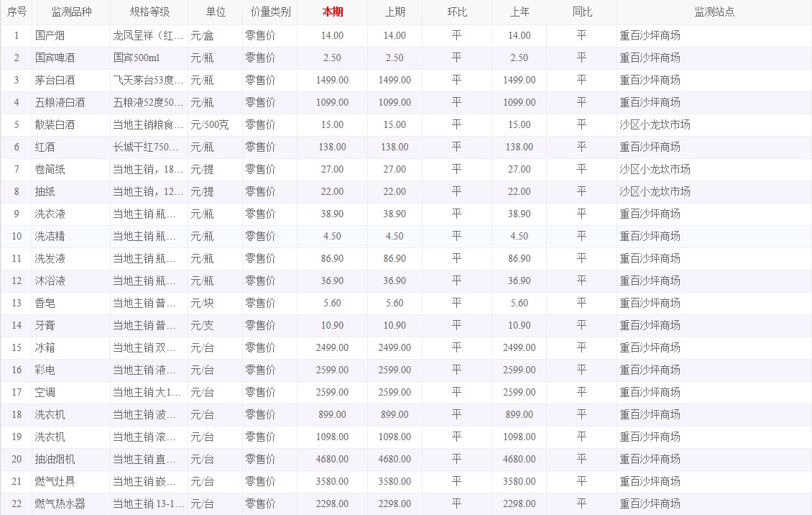Click the 序号 column header
Screen dimensions: 812x515
(17, 12)
